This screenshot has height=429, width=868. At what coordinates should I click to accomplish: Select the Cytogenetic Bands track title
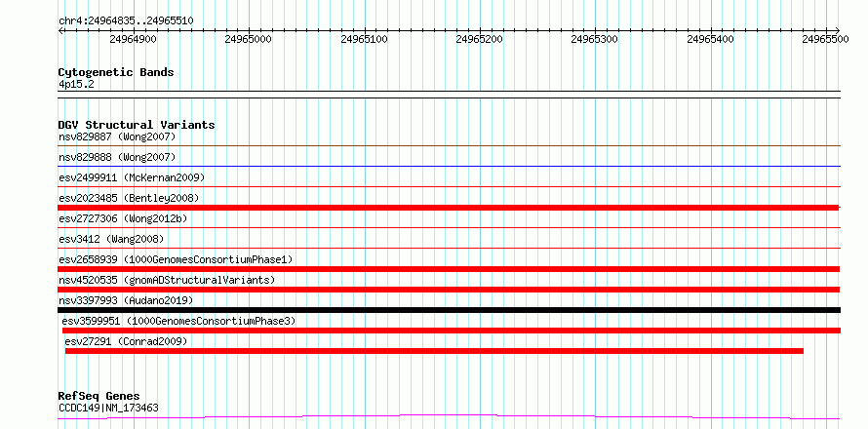coord(116,72)
